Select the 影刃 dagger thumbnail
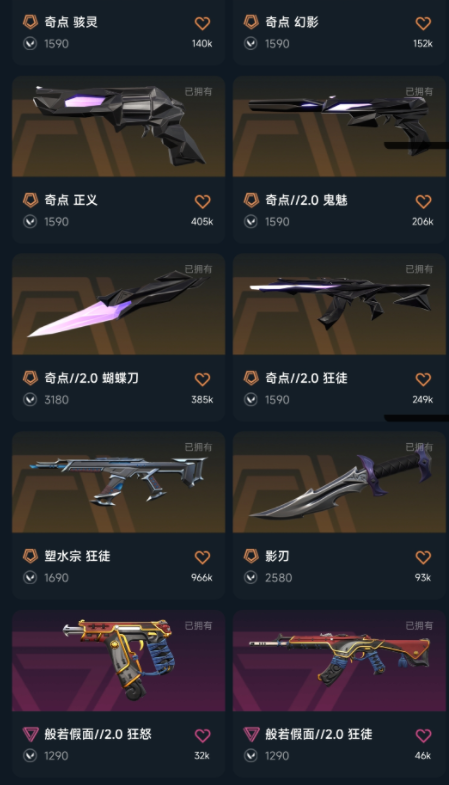 click(x=339, y=482)
